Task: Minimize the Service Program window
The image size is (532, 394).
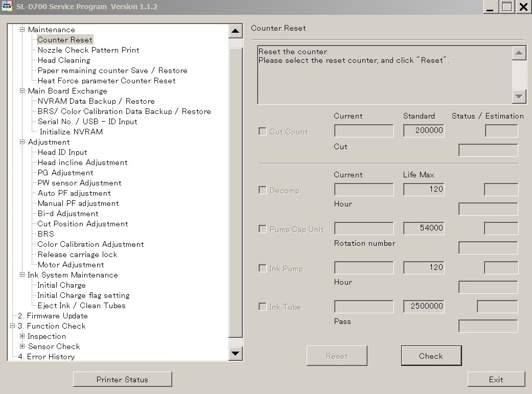Action: coord(491,7)
